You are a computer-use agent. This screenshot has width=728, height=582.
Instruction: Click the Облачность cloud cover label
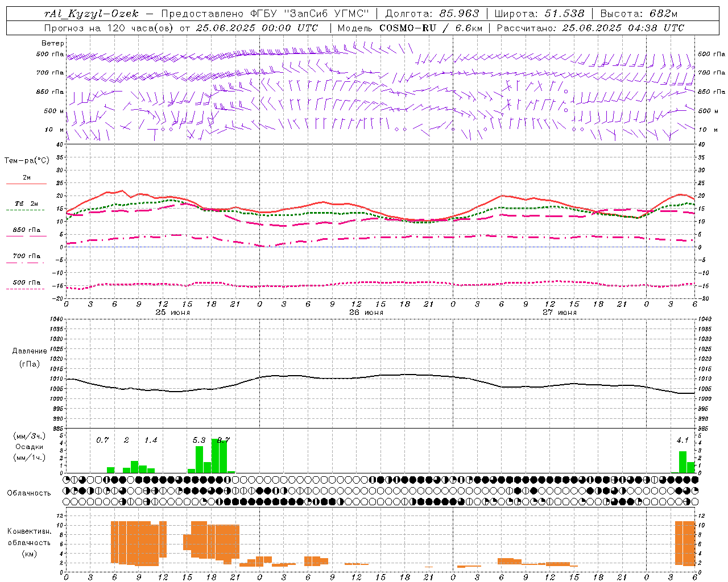[29, 493]
